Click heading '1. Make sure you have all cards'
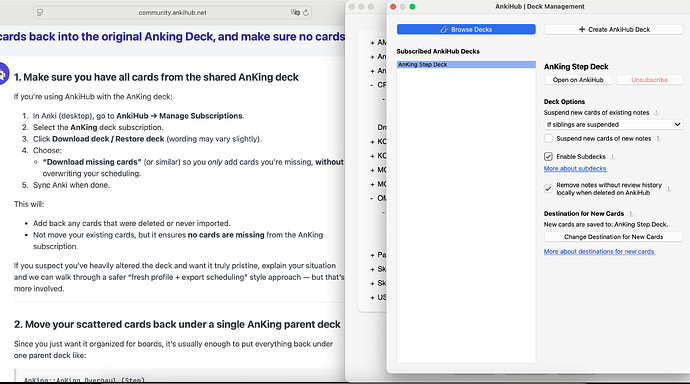Viewport: 690px width, 384px height. [x=156, y=77]
